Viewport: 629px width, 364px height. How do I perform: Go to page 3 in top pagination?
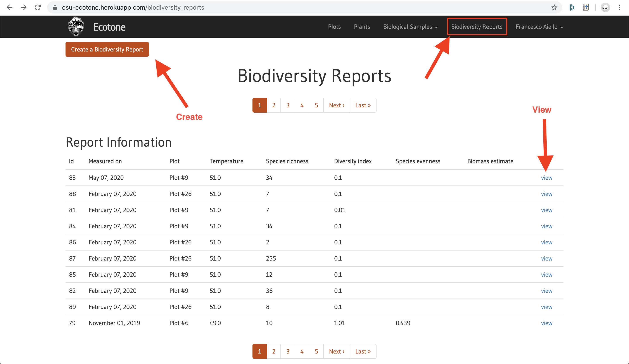(288, 105)
